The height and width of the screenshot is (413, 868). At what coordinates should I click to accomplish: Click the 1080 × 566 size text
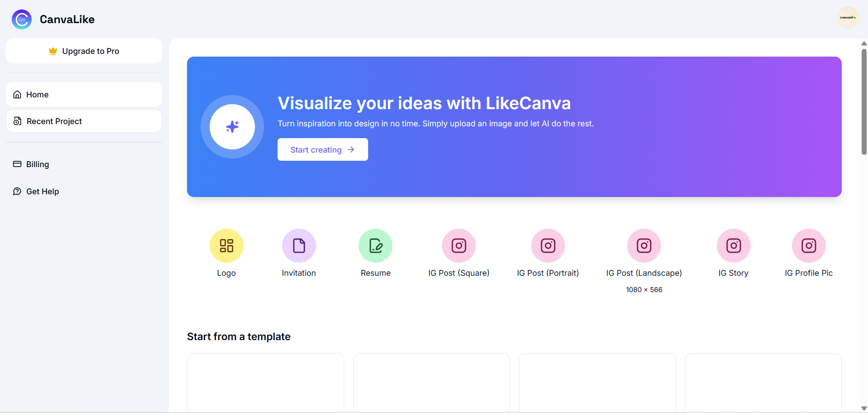coord(644,290)
